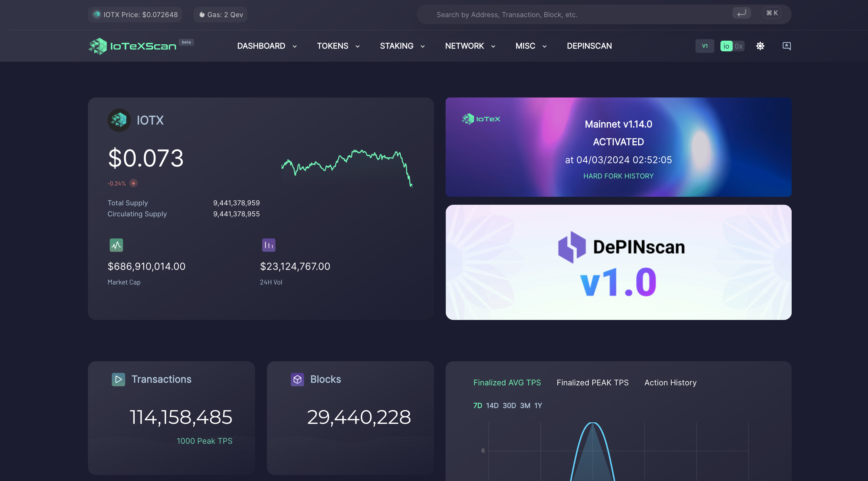The height and width of the screenshot is (481, 868).
Task: Toggle the V1 version switch
Action: 704,46
